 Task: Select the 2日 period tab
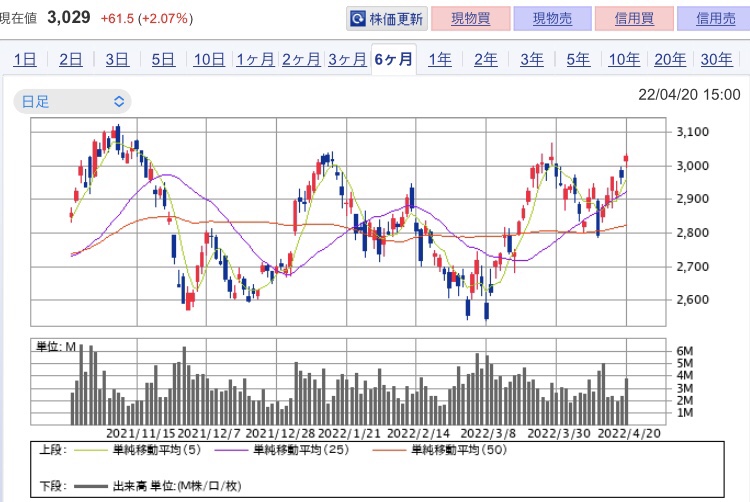point(70,59)
